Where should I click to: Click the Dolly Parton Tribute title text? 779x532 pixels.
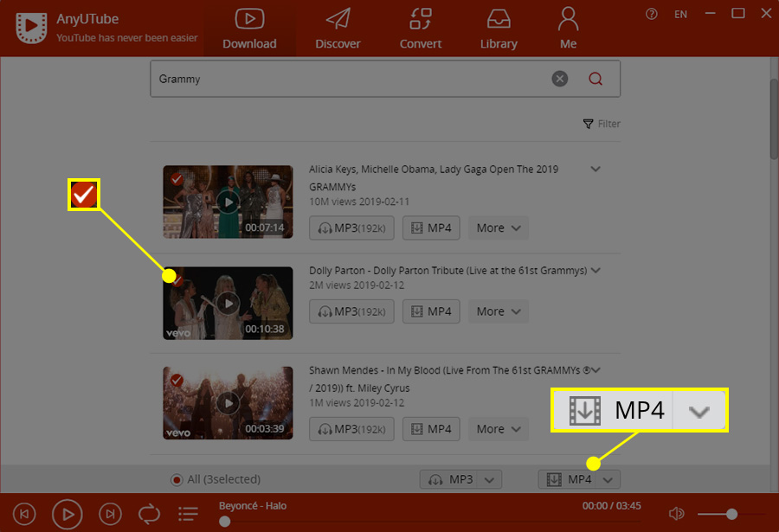(448, 271)
